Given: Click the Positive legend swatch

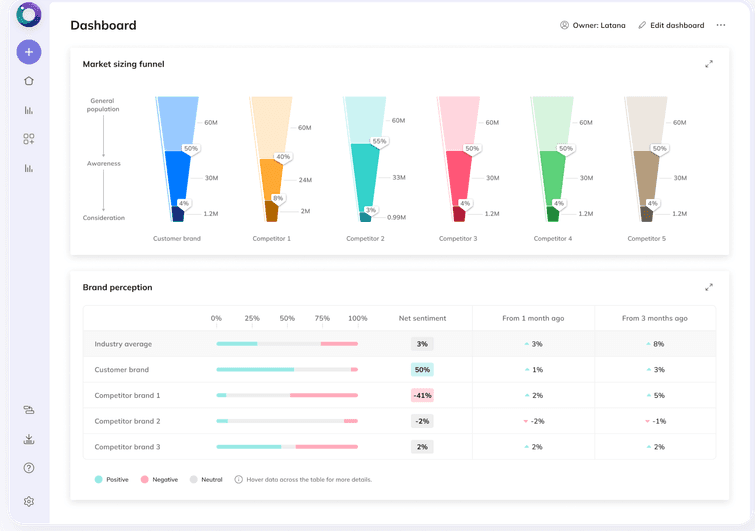Looking at the screenshot, I should 99,479.
